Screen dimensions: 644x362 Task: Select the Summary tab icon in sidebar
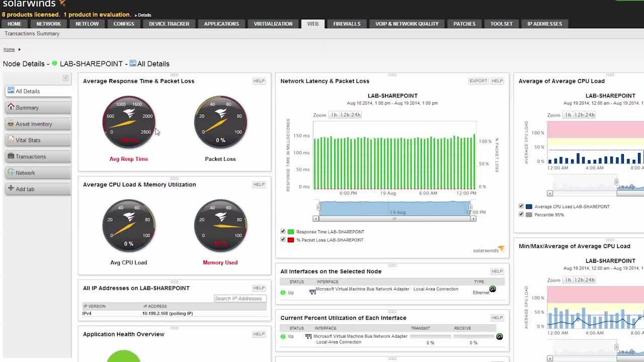(11, 107)
